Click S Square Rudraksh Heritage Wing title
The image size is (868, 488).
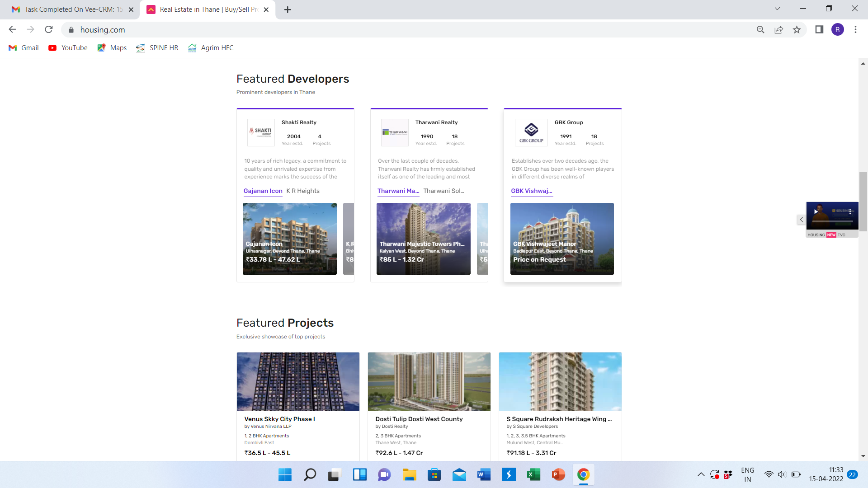pyautogui.click(x=559, y=419)
